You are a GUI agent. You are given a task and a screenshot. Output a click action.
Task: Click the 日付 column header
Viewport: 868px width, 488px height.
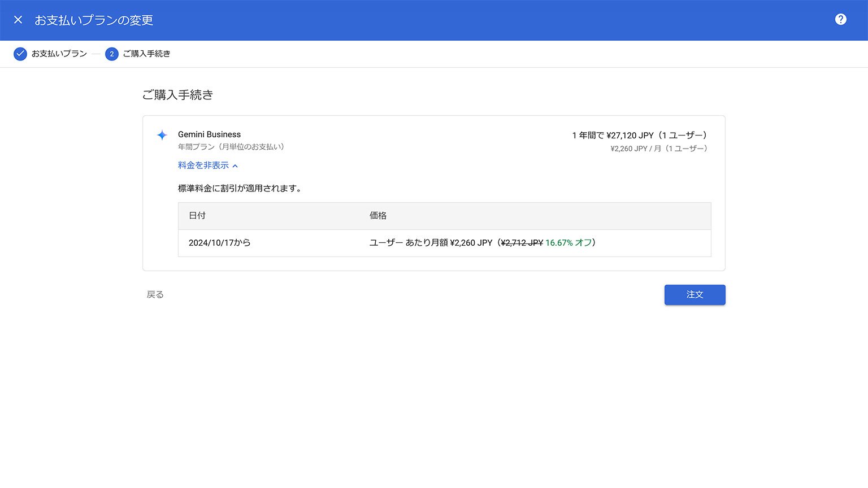pos(197,216)
